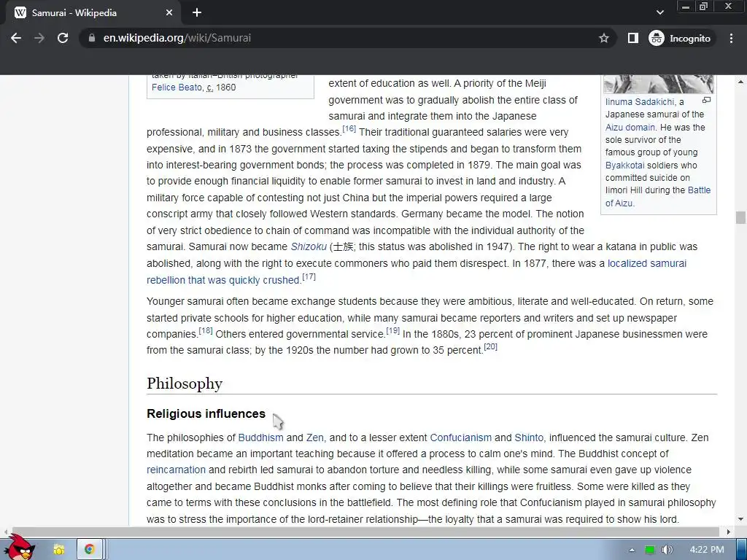The image size is (747, 560).
Task: Click the horizontal scrollbar right arrow
Action: pos(729,532)
